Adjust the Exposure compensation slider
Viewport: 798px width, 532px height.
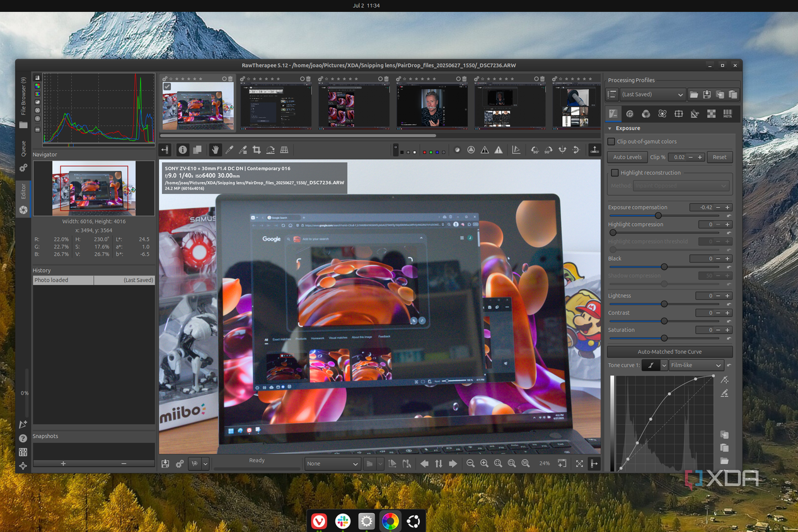pyautogui.click(x=658, y=216)
